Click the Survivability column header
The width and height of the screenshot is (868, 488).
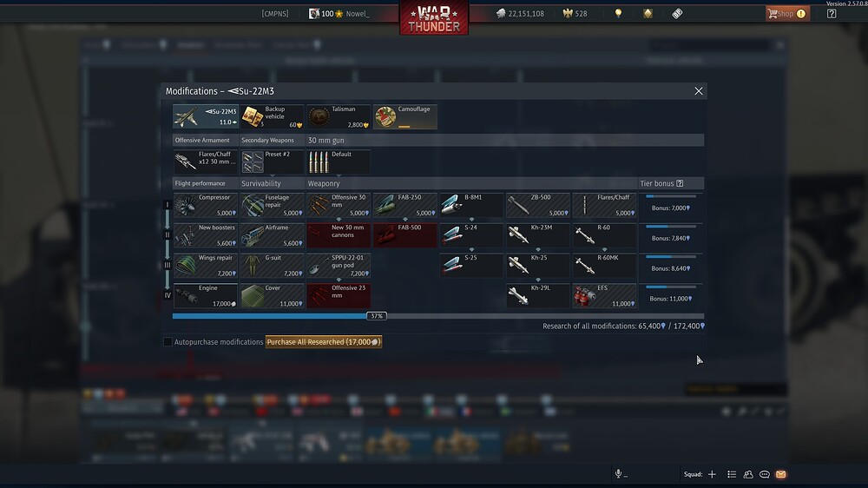pos(260,183)
